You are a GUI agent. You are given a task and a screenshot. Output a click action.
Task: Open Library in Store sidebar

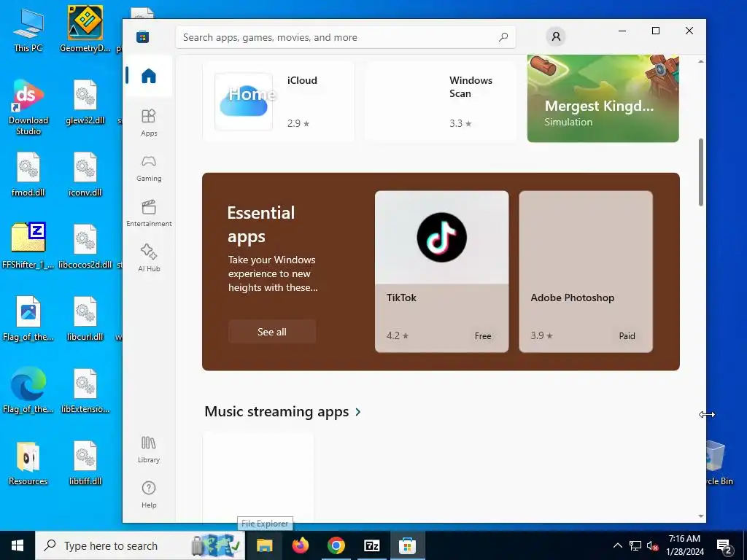[x=149, y=449]
